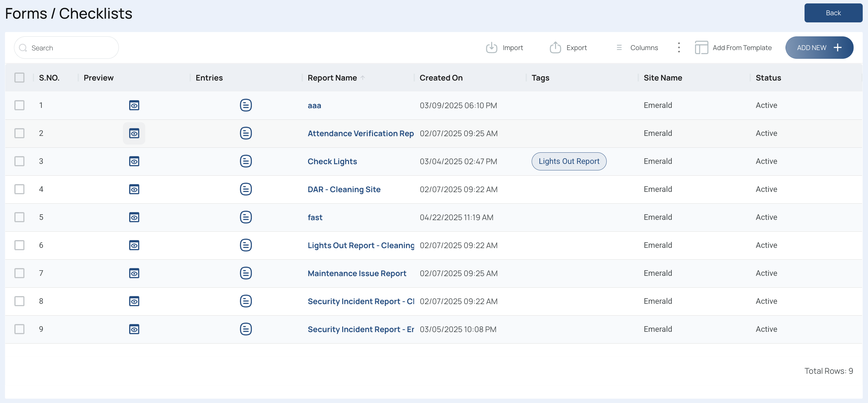Sort by Entries column header
The width and height of the screenshot is (868, 403).
point(209,78)
